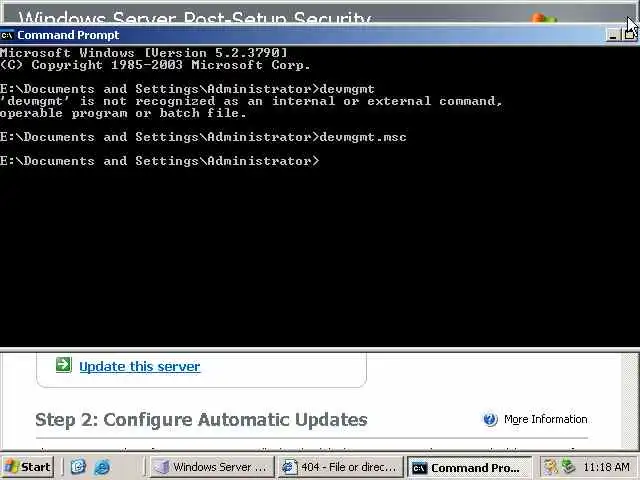The width and height of the screenshot is (640, 480).
Task: Click the blue help icon next to More Information
Action: point(490,419)
